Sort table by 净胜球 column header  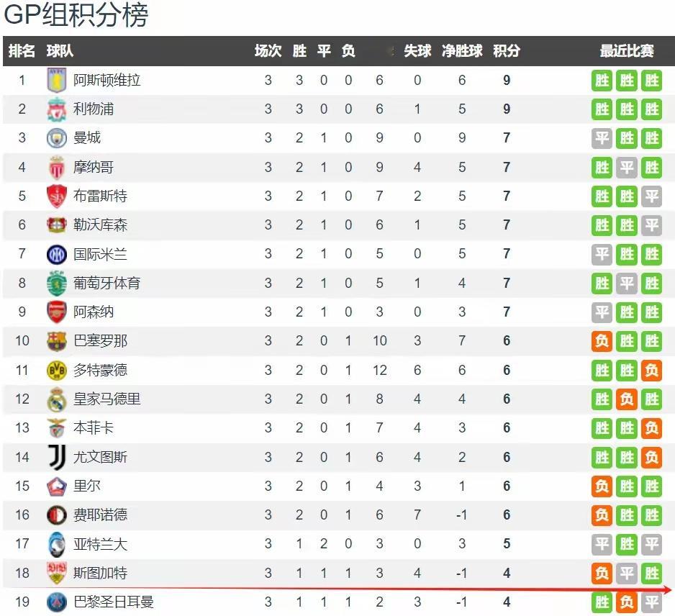[x=462, y=51]
